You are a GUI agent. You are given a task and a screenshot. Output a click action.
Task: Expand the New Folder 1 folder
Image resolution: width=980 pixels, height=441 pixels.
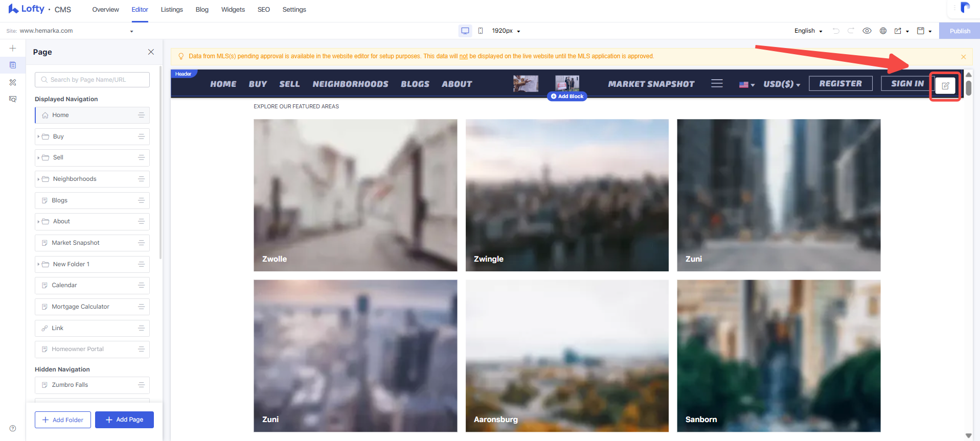38,264
